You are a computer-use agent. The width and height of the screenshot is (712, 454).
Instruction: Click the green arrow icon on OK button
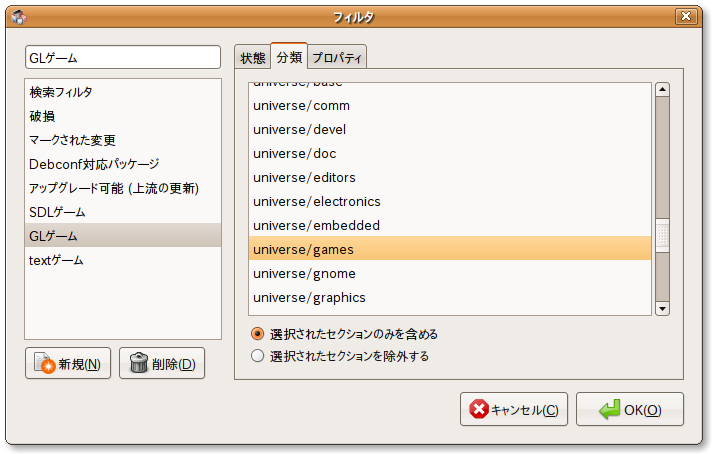[609, 409]
